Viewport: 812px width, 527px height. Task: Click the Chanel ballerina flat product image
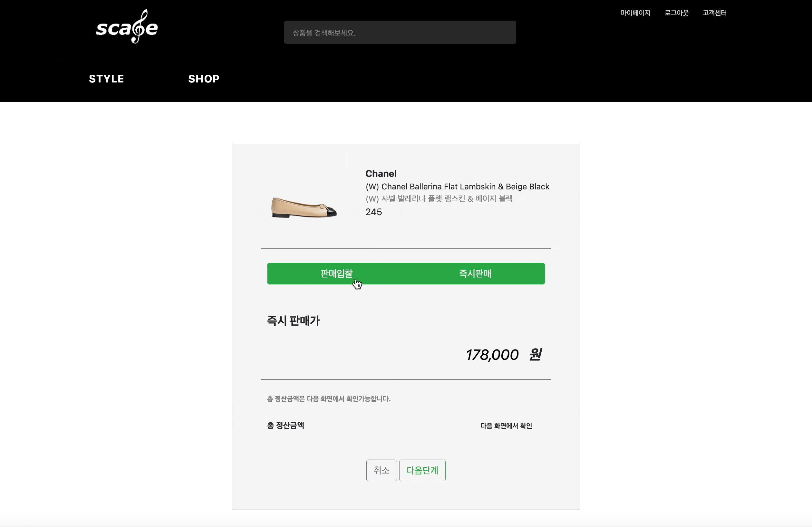pyautogui.click(x=303, y=207)
